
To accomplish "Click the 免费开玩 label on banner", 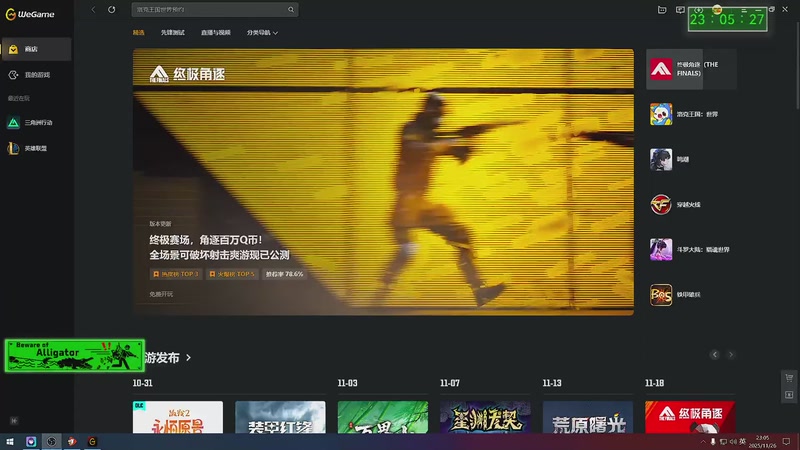I will pos(161,294).
